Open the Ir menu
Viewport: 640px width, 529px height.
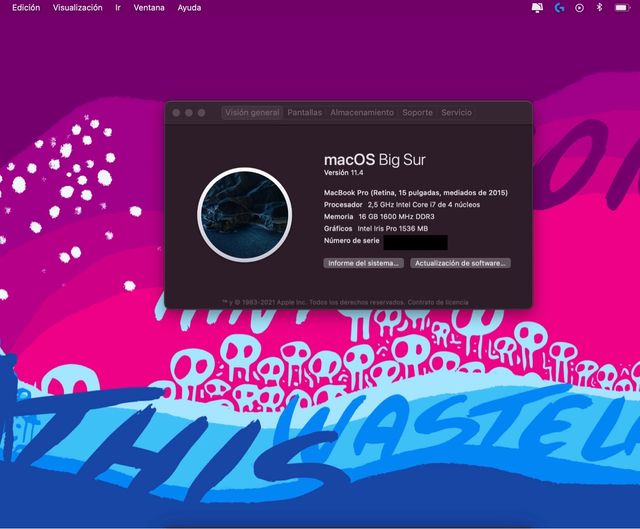pyautogui.click(x=118, y=7)
